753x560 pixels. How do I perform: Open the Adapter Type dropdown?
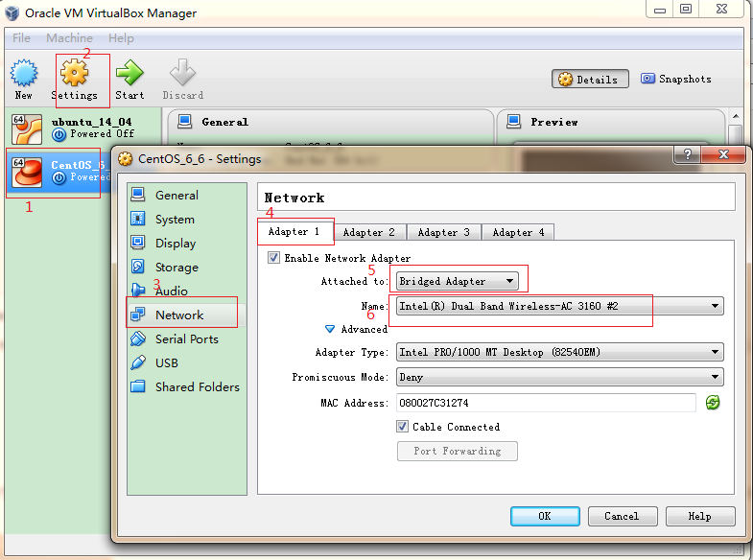(560, 352)
